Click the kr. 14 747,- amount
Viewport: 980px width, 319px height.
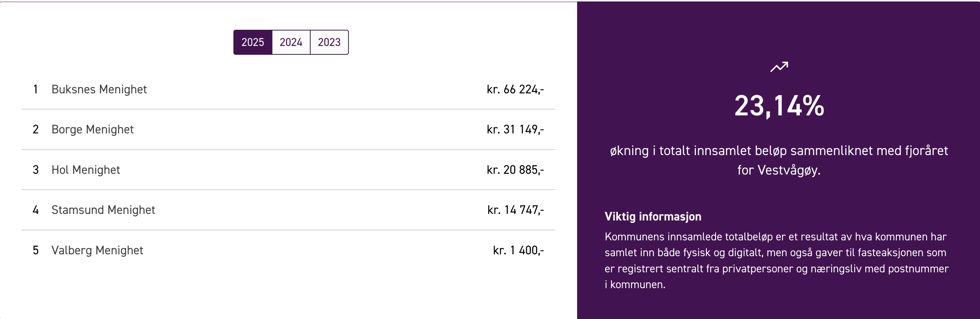pos(516,210)
